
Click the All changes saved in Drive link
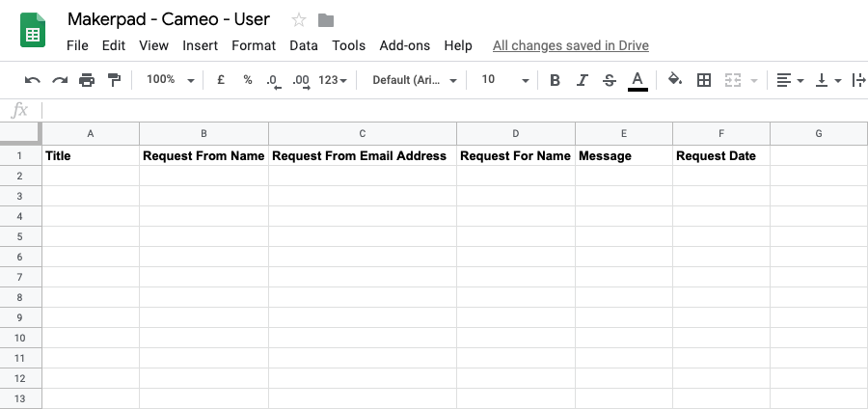coord(571,45)
